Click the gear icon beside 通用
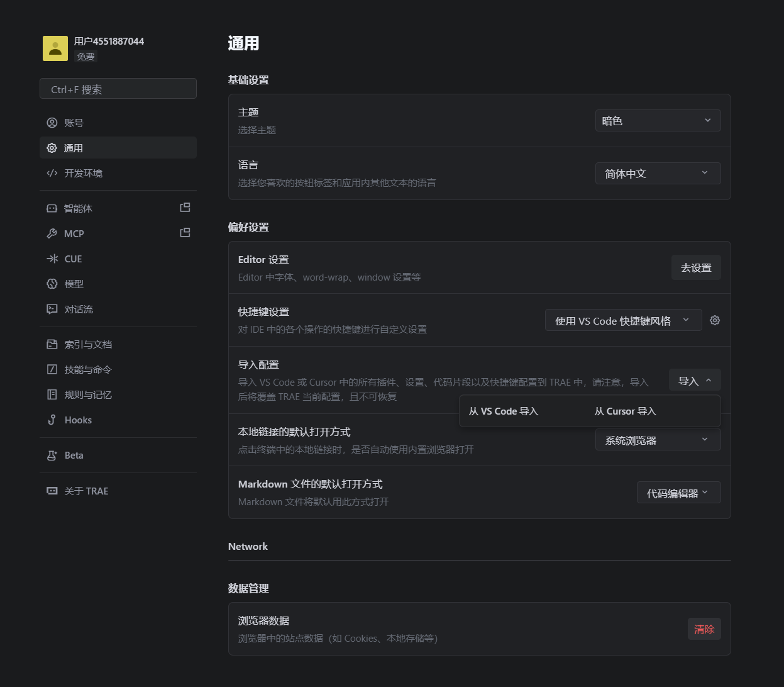 [x=52, y=148]
